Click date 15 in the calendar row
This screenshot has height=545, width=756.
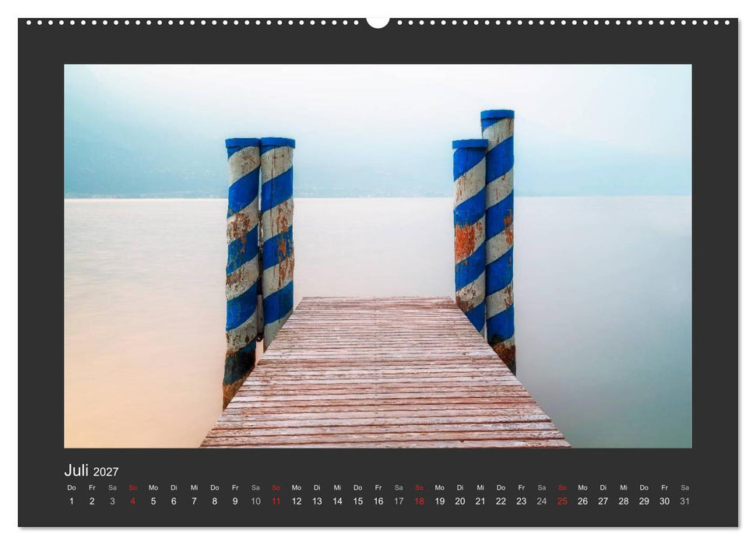pos(357,501)
